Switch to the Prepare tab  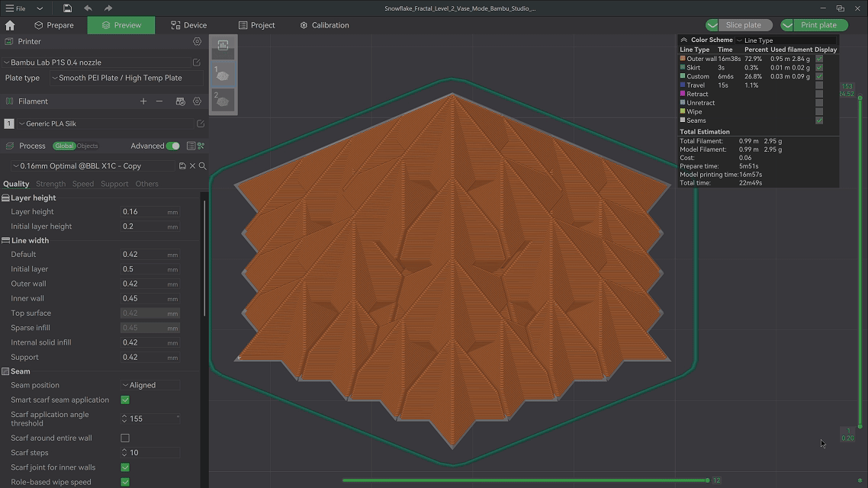pos(54,25)
